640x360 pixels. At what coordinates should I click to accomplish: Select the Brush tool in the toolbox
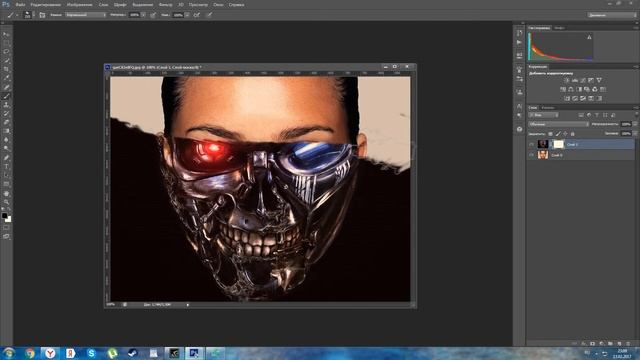(x=6, y=96)
